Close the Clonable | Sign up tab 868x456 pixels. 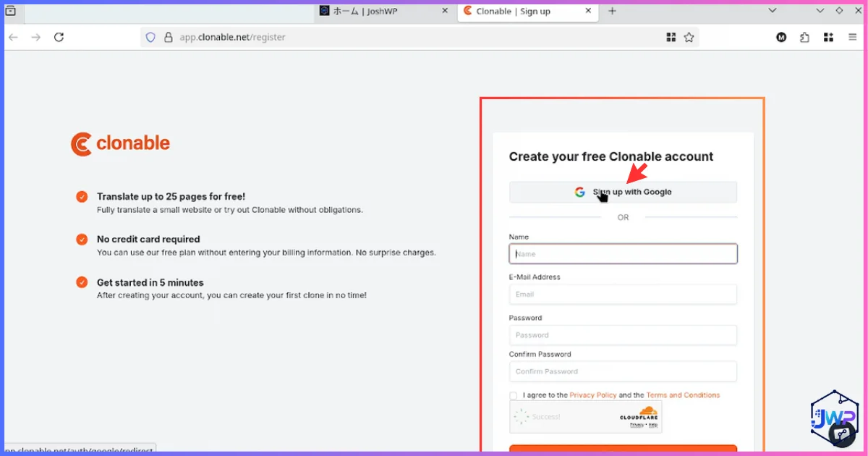click(588, 11)
